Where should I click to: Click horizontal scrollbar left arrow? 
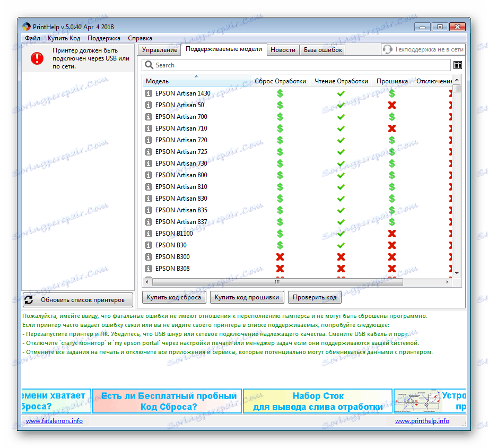[147, 282]
